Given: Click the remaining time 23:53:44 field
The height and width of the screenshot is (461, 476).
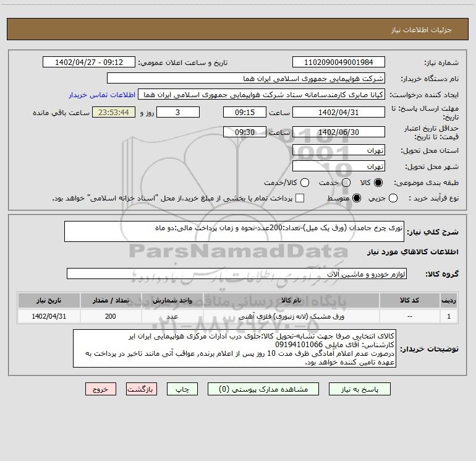Looking at the screenshot, I should (114, 112).
